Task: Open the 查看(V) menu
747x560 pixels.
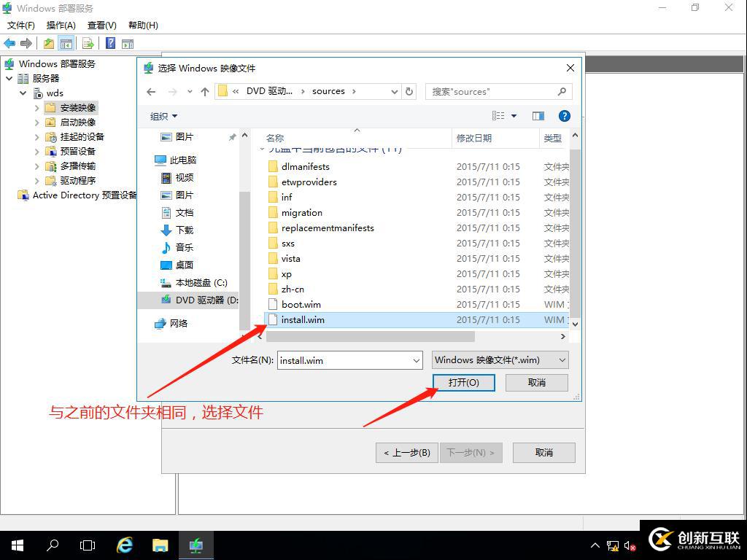Action: coord(101,25)
